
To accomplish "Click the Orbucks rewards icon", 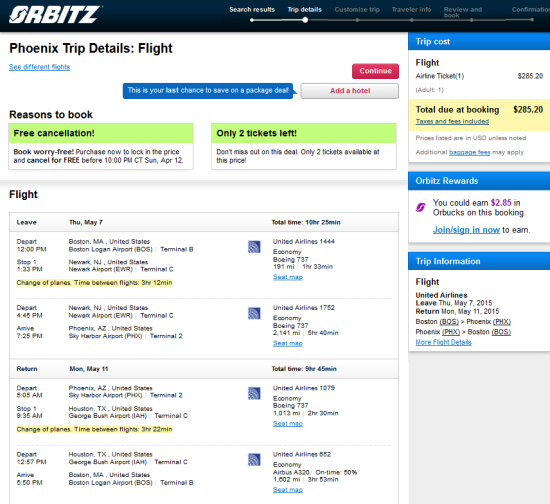I will coord(421,207).
